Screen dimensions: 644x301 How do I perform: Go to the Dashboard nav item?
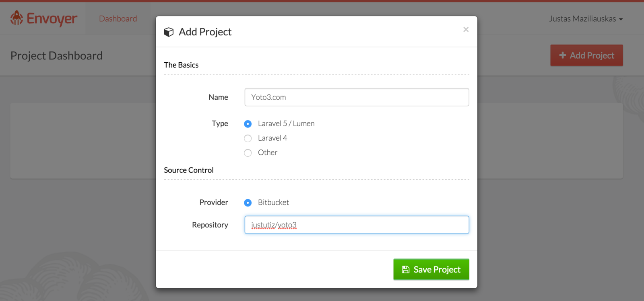118,19
